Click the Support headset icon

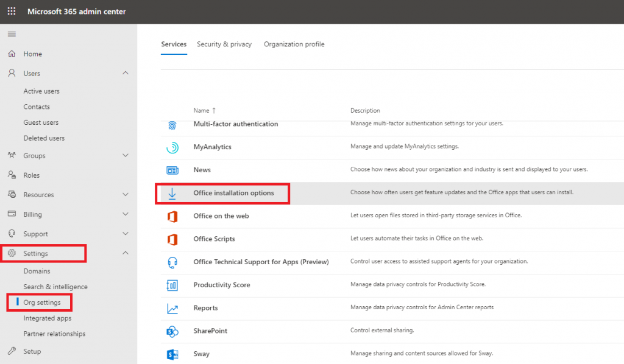pos(12,234)
